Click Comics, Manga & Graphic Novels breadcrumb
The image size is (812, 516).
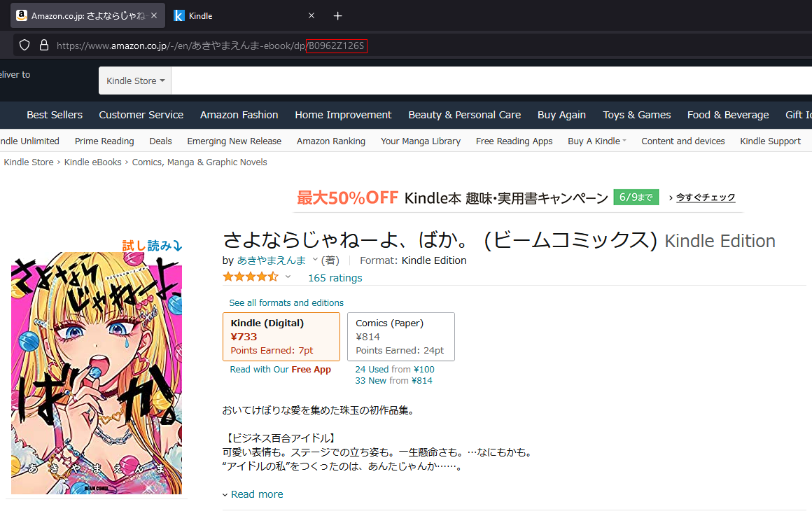click(199, 162)
